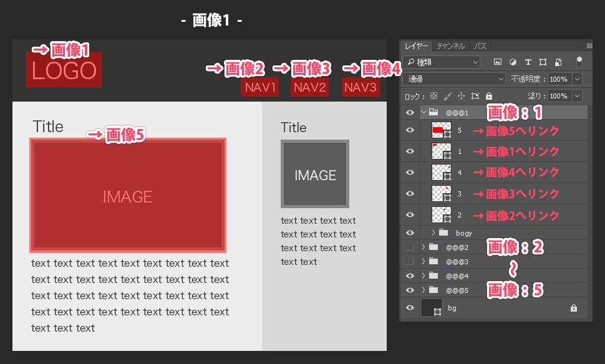Screen dimensions: 605x364
Task: Filter layers by type (T) icon
Action: pos(528,62)
